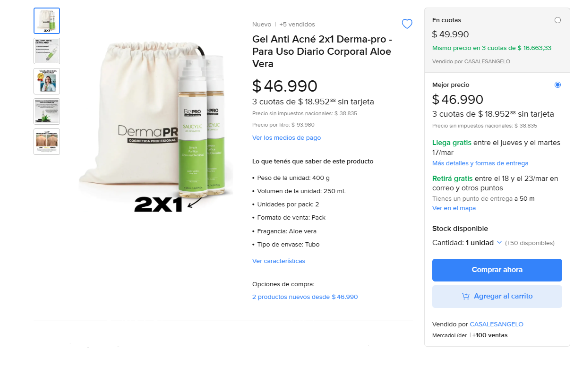Select the En cuotas payment option
Viewport: 574px width, 392px height.
coord(557,20)
